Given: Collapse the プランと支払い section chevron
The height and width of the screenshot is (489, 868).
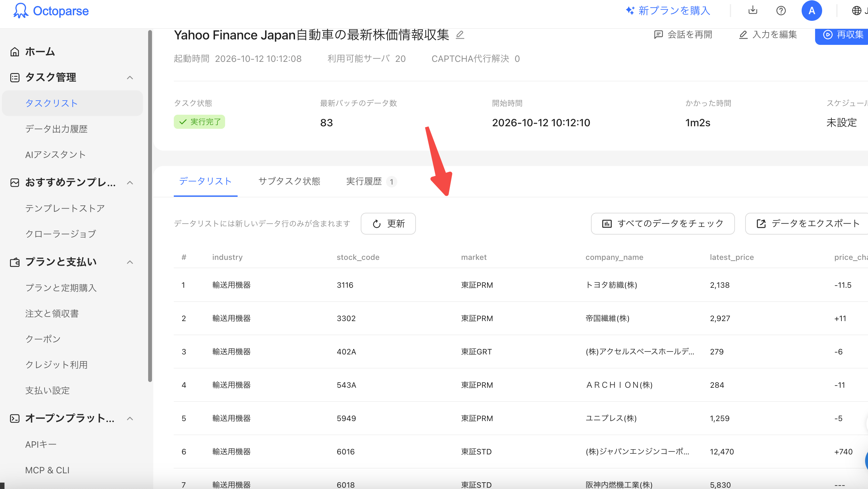Looking at the screenshot, I should tap(130, 262).
